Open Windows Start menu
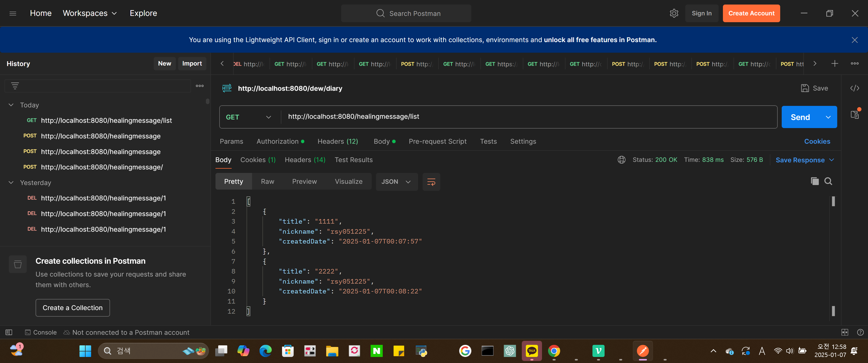Viewport: 868px width, 363px height. tap(85, 351)
